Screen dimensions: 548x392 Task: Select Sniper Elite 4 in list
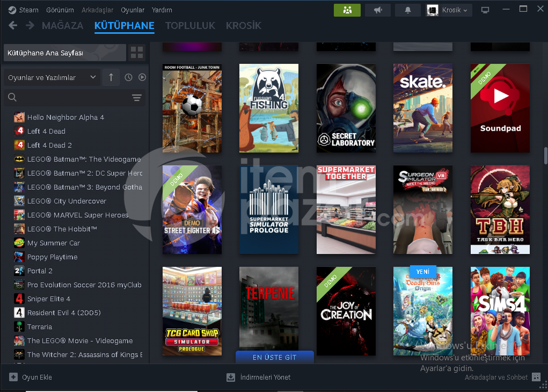(78, 299)
